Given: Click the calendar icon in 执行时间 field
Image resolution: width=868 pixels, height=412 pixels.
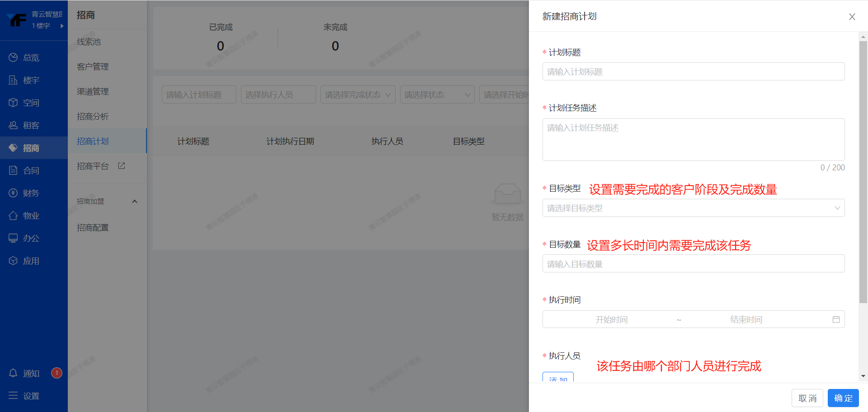Looking at the screenshot, I should click(x=836, y=319).
